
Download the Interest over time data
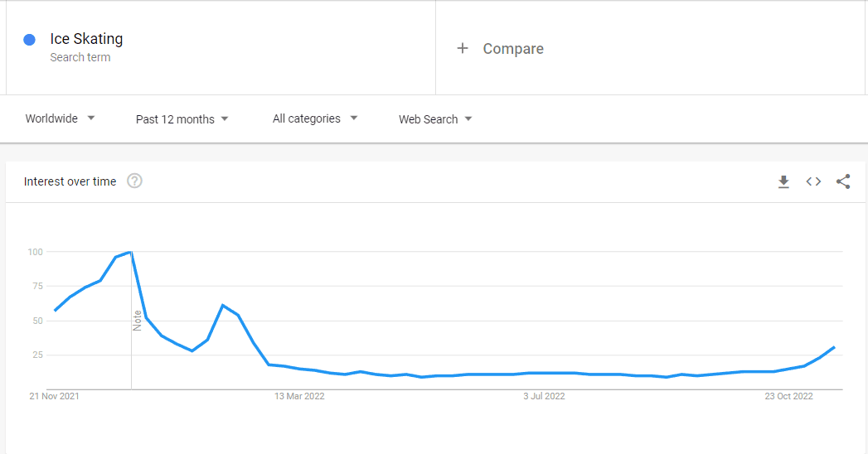click(783, 181)
